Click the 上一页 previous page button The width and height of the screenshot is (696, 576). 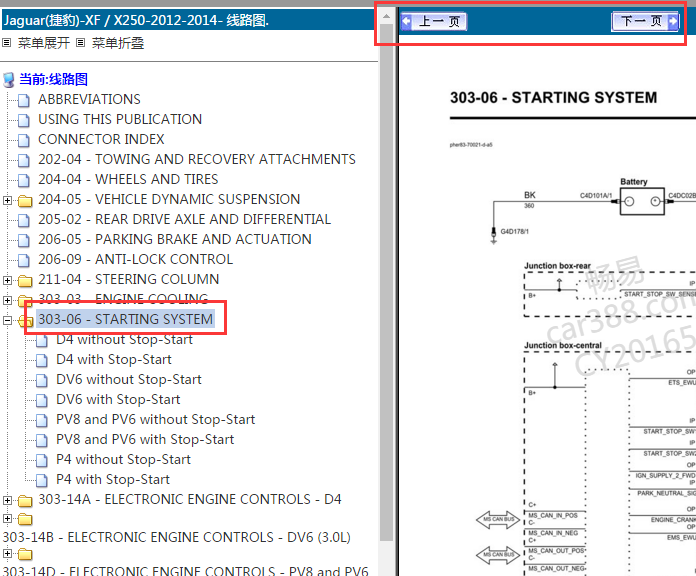tap(434, 21)
